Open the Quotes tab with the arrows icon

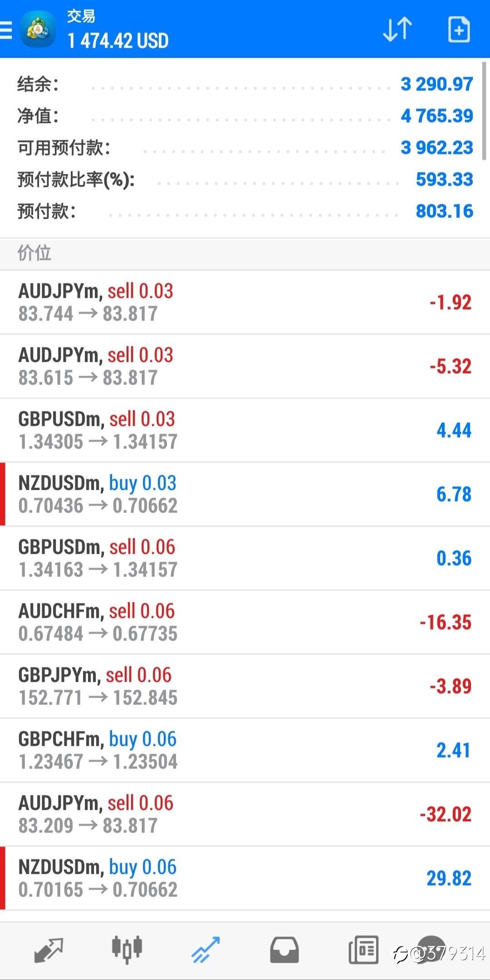[49, 950]
